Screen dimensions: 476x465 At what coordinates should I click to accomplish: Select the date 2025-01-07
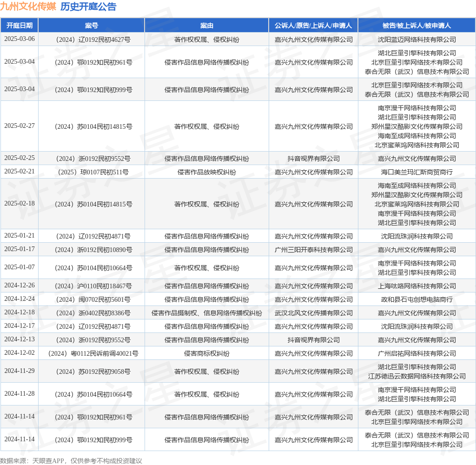click(x=20, y=267)
